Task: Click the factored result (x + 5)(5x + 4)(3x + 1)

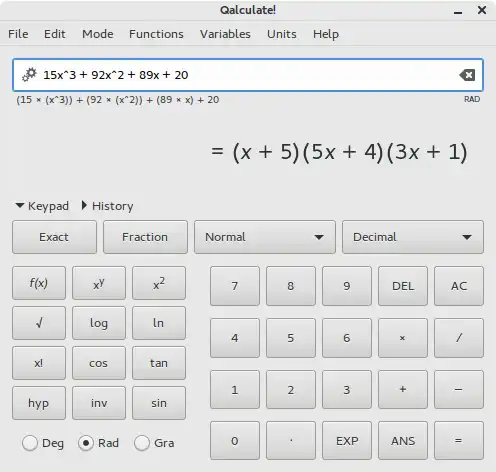Action: [350, 152]
